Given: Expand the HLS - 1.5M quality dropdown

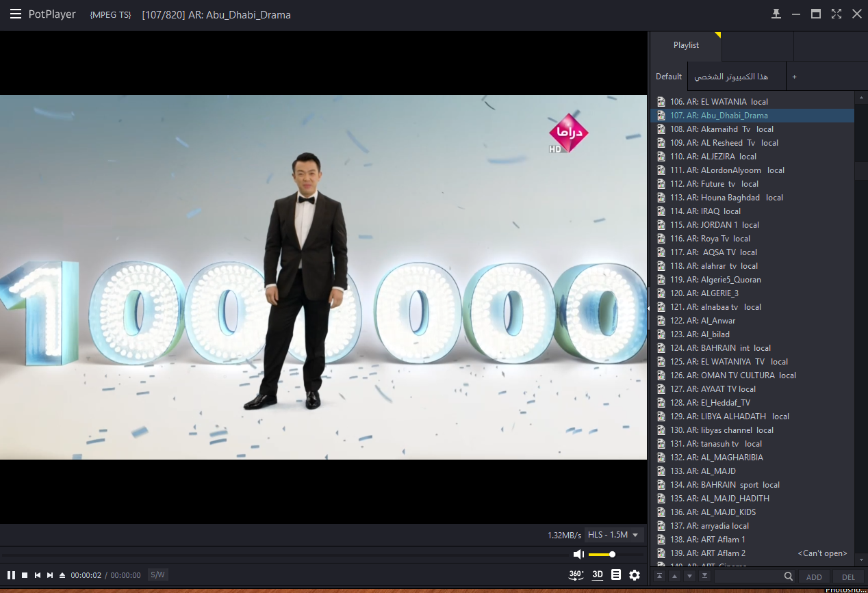Looking at the screenshot, I should click(x=613, y=535).
